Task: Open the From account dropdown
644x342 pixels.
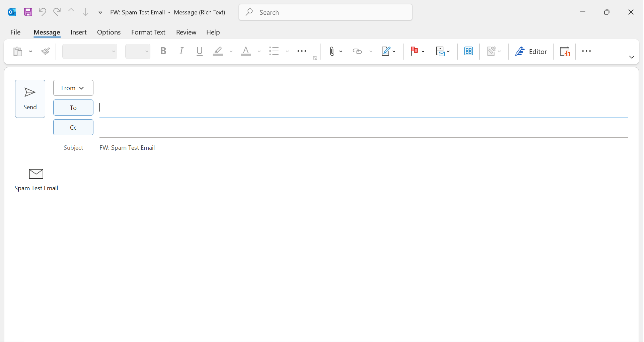Action: (73, 88)
